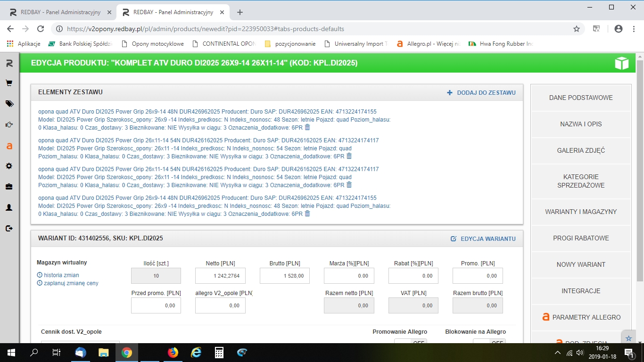
Task: Click DODAJ DO ZESTAWU button
Action: (481, 93)
